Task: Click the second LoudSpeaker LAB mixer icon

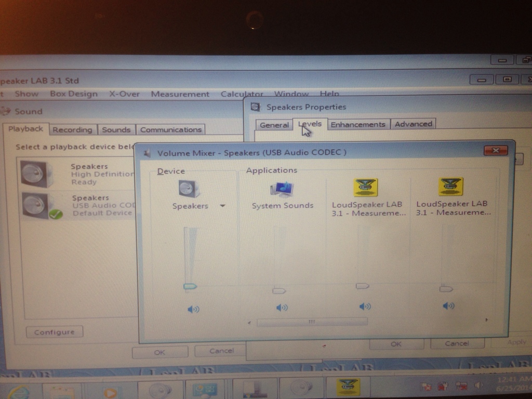Action: point(450,187)
